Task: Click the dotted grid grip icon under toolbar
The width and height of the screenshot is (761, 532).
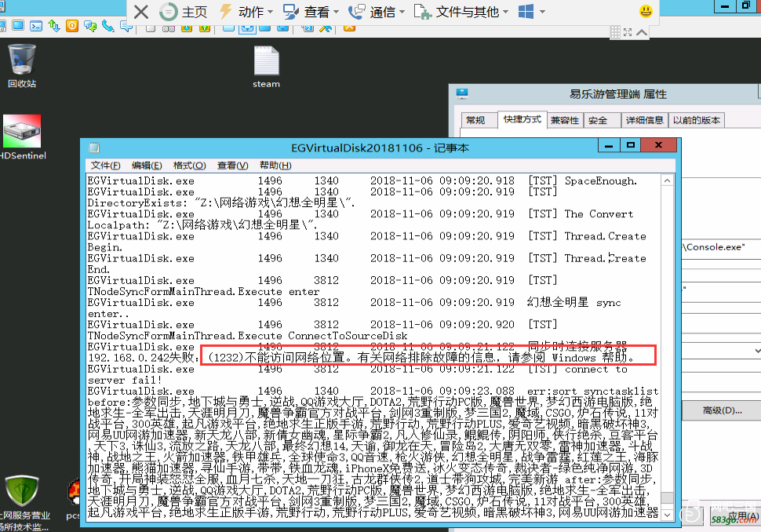Action: (615, 32)
